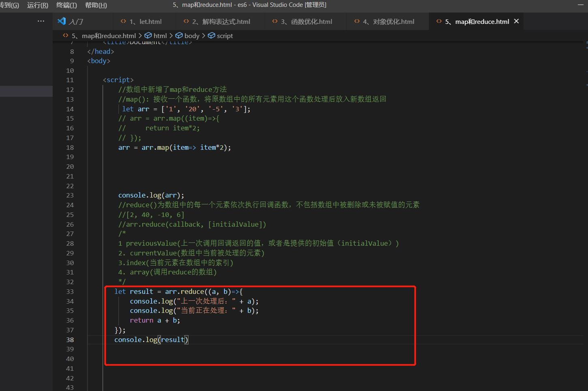Click the cube icon beside html breadcrumb
Image resolution: width=588 pixels, height=391 pixels.
(x=148, y=36)
